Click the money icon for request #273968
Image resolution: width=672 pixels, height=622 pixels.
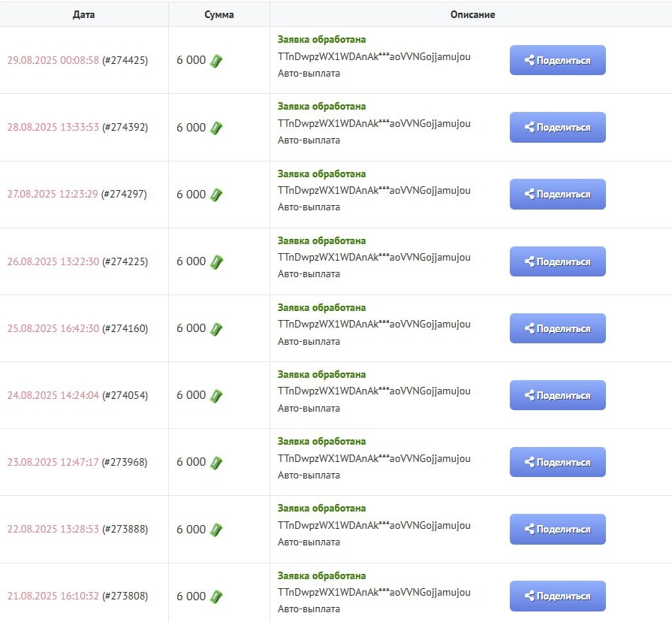click(216, 462)
